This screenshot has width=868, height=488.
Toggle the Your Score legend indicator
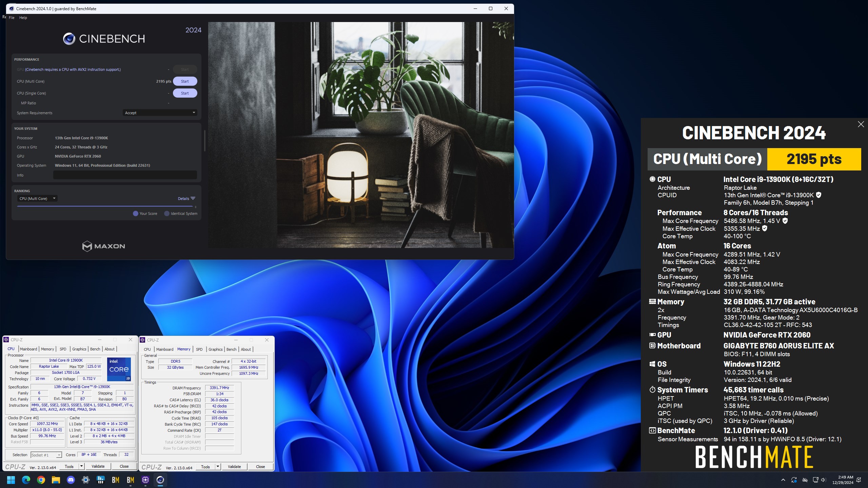[136, 213]
